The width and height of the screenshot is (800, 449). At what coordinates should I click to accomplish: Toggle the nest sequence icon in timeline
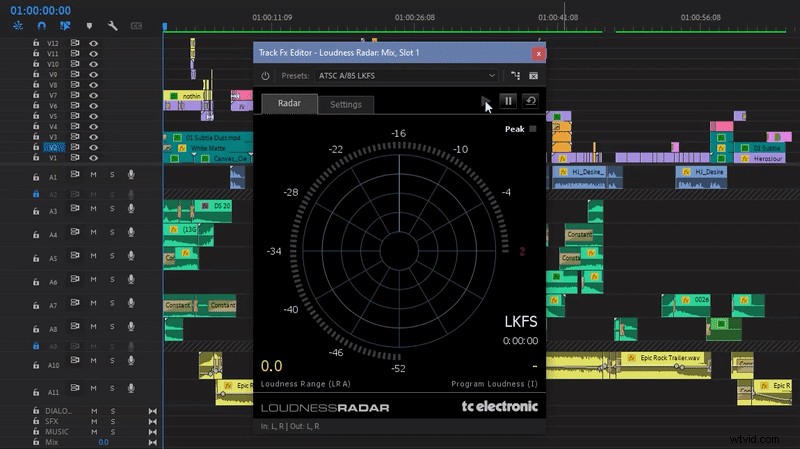click(18, 26)
